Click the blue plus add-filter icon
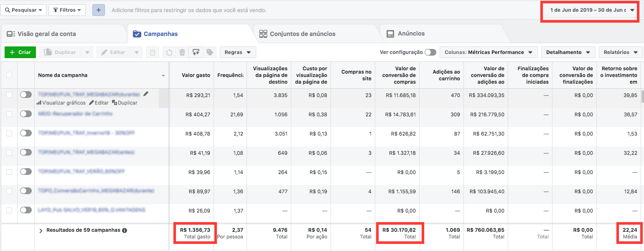 pyautogui.click(x=98, y=10)
